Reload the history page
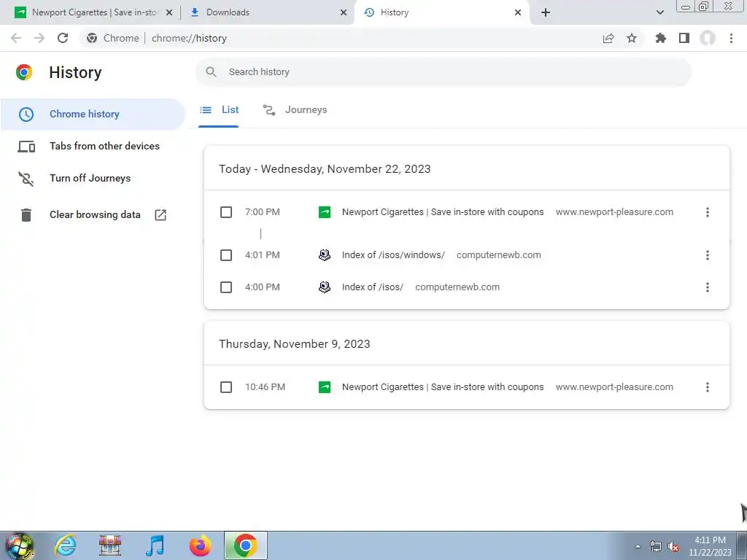This screenshot has height=560, width=747. [63, 38]
